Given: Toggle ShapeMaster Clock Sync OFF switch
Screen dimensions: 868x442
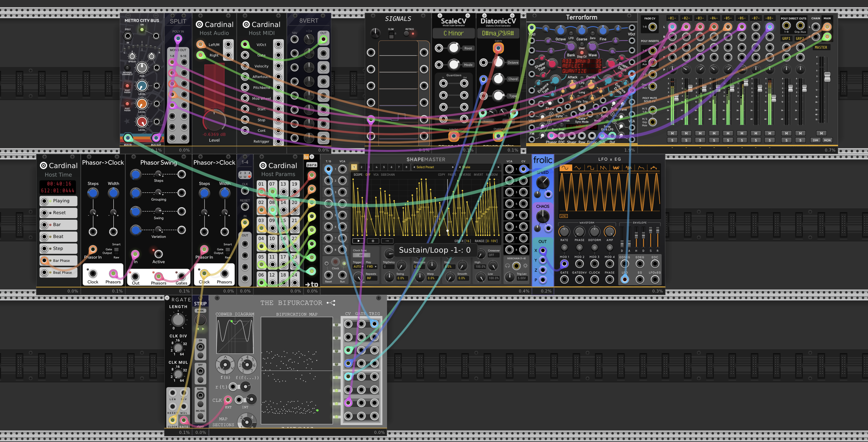Looking at the screenshot, I should pyautogui.click(x=361, y=255).
